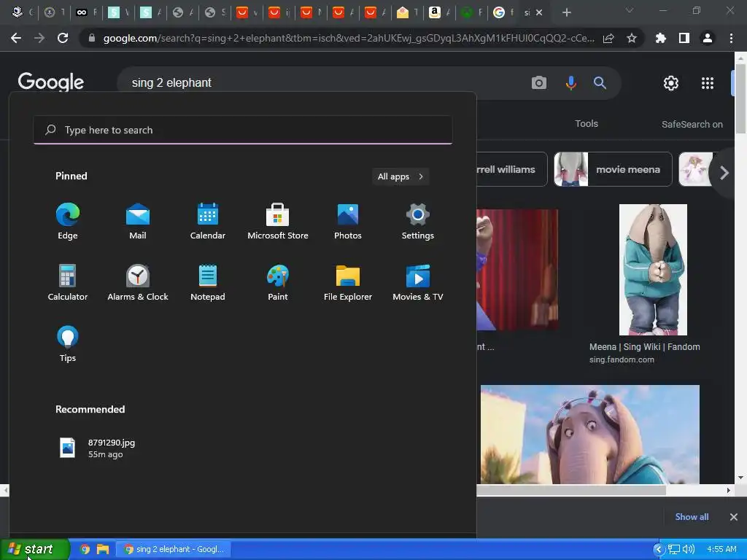The image size is (747, 560).
Task: Open the Photos app
Action: 348,221
